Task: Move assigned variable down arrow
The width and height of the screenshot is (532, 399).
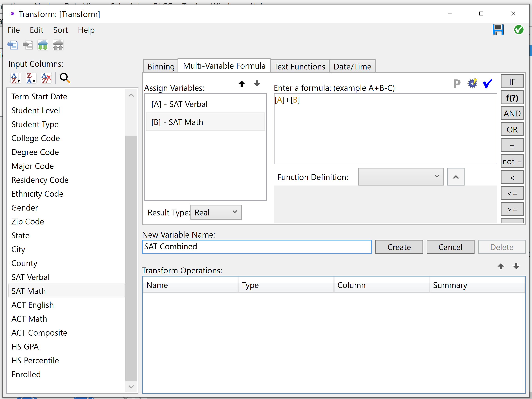Action: coord(257,84)
